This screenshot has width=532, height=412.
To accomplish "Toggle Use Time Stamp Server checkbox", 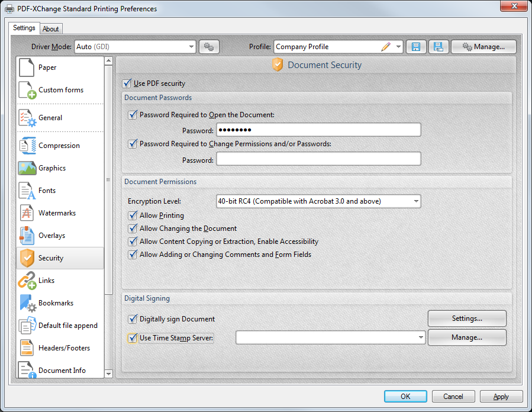I will (133, 338).
